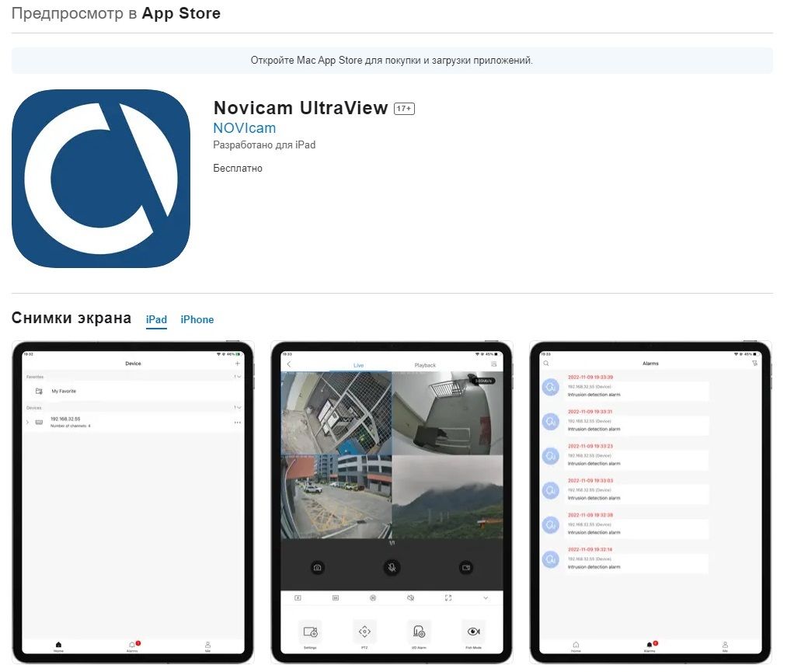This screenshot has width=787, height=672.
Task: Select the My Favorite folder icon
Action: coord(39,391)
